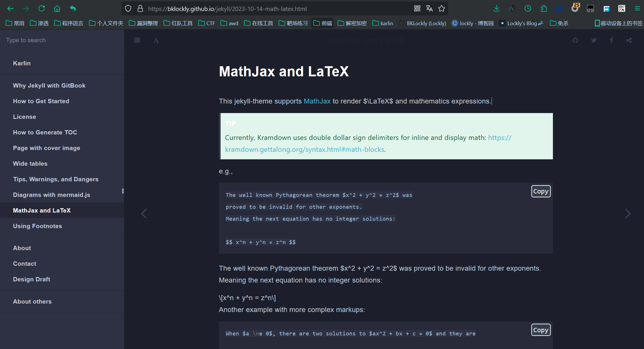The image size is (644, 349).
Task: Open the share options icon
Action: point(629,40)
